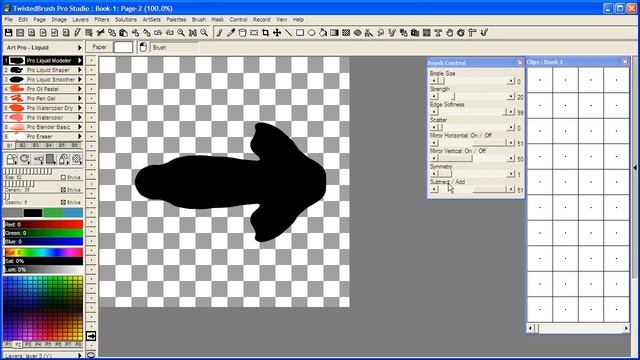Viewport: 640px width, 360px height.
Task: Click the black current color swatch
Action: click(x=33, y=213)
